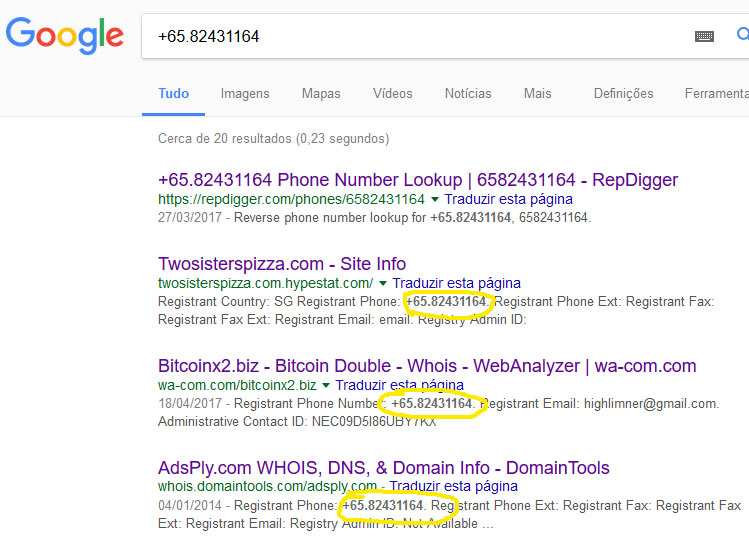Screen dimensions: 749x549
Task: Click Traduzir esta página for Bitcoinx2.biz result
Action: (399, 385)
